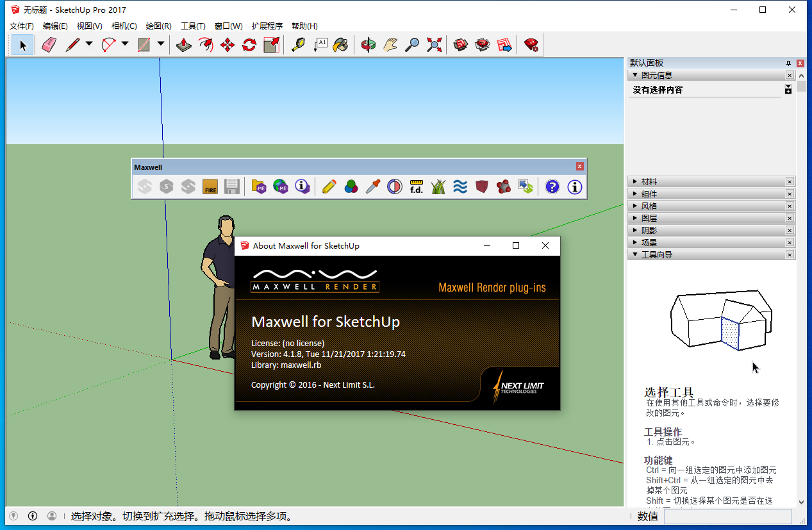Click the geolocation status bar icon
Screen dimensions: 812x530
13,516
